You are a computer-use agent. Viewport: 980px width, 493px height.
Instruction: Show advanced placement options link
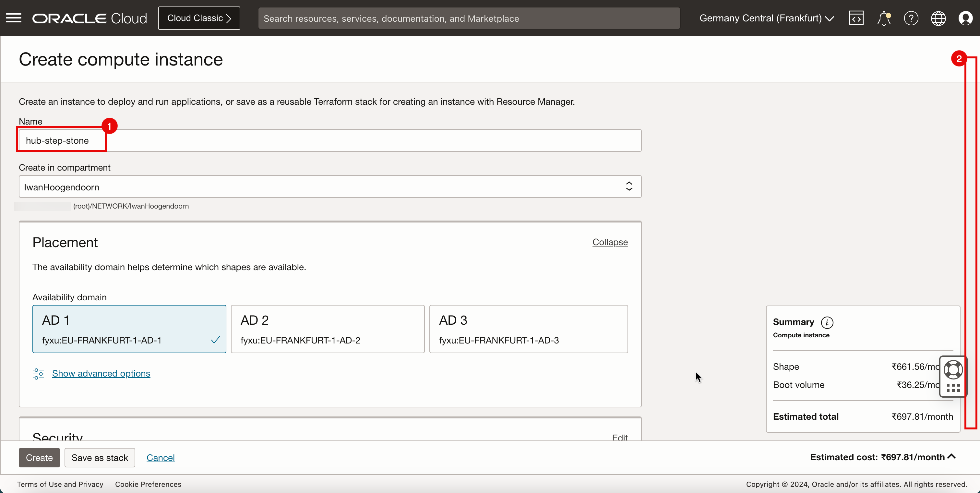pos(101,373)
